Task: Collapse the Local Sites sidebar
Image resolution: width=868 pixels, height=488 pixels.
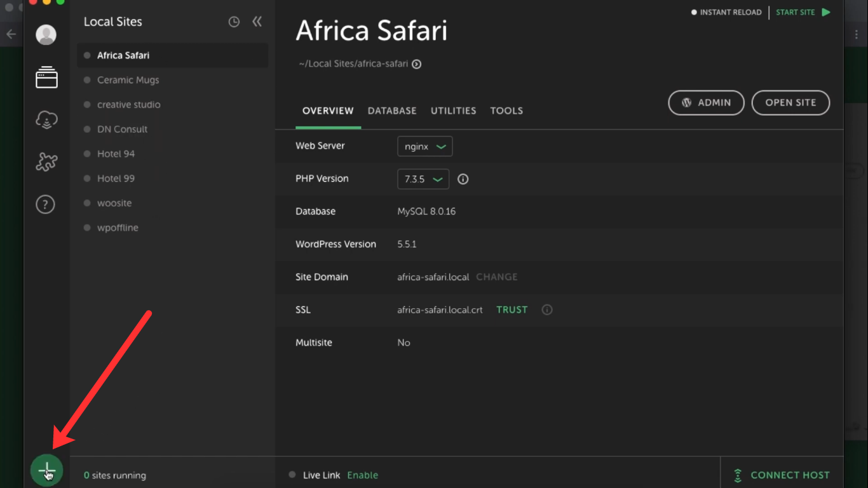Action: (x=257, y=22)
